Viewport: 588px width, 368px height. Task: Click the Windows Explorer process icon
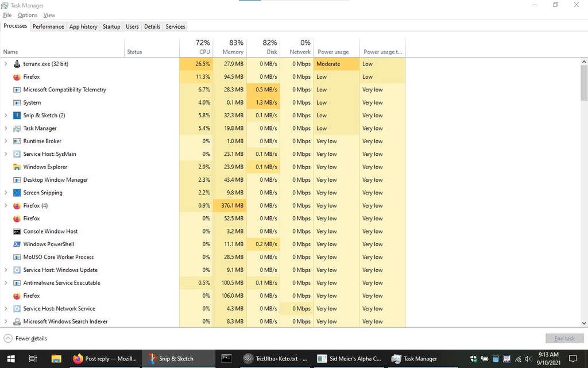point(17,167)
